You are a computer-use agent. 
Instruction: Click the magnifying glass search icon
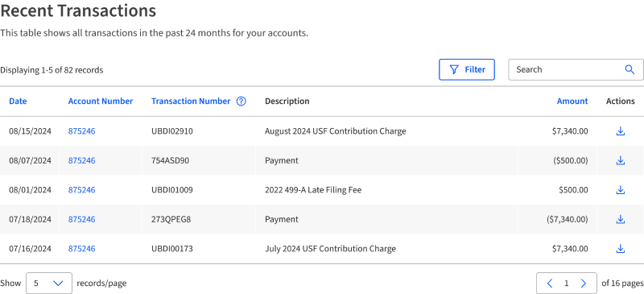pos(630,69)
